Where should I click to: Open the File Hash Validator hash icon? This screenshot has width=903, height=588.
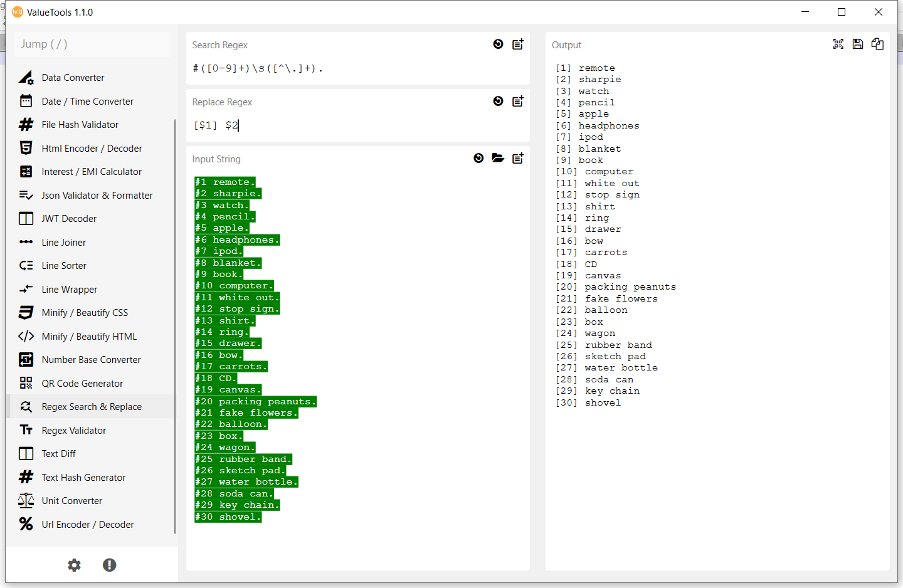click(x=26, y=125)
